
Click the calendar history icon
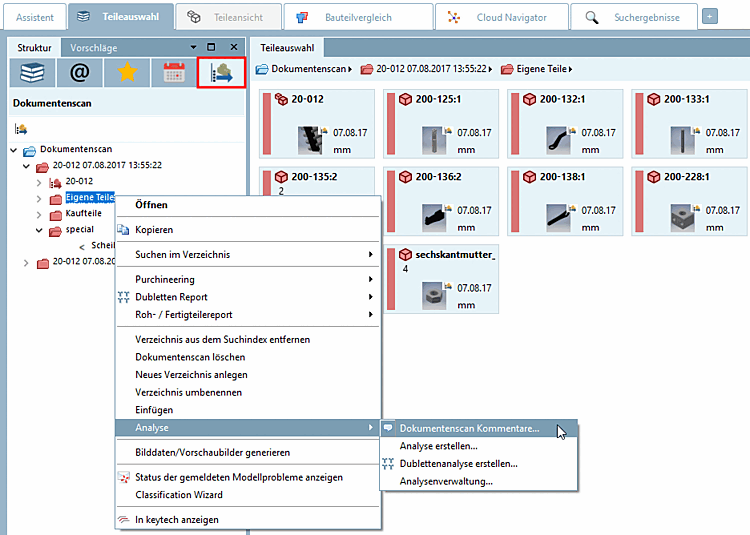point(174,73)
